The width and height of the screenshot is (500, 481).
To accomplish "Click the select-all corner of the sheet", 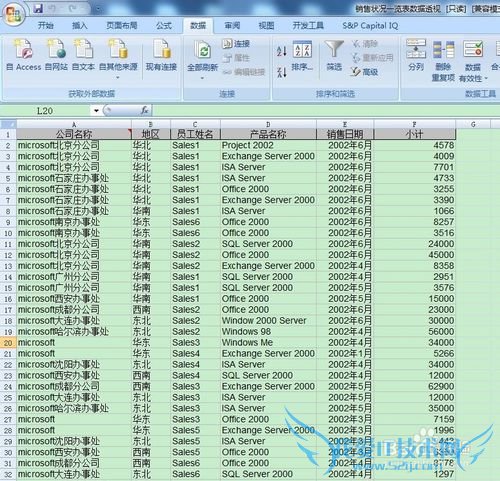I will coord(8,124).
